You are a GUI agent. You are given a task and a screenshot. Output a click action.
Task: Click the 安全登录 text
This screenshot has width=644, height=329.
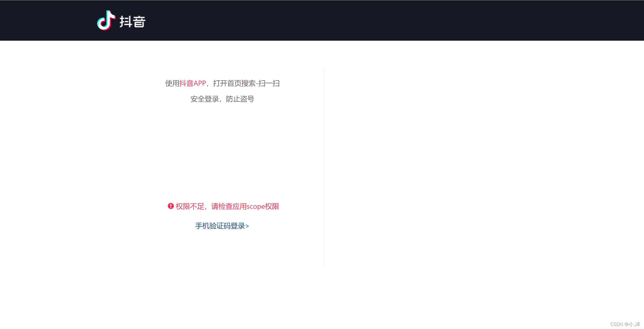(204, 99)
